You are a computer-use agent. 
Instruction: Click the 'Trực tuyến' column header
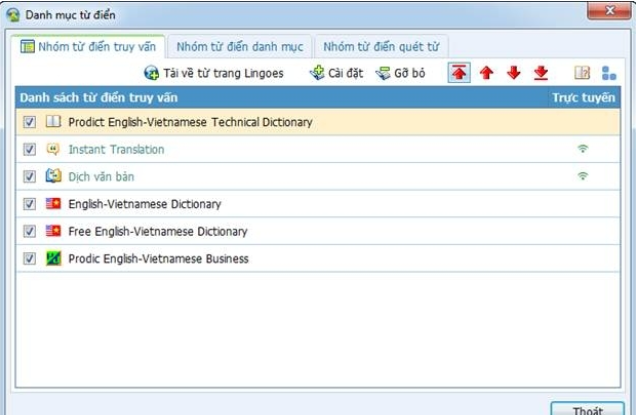(x=584, y=98)
